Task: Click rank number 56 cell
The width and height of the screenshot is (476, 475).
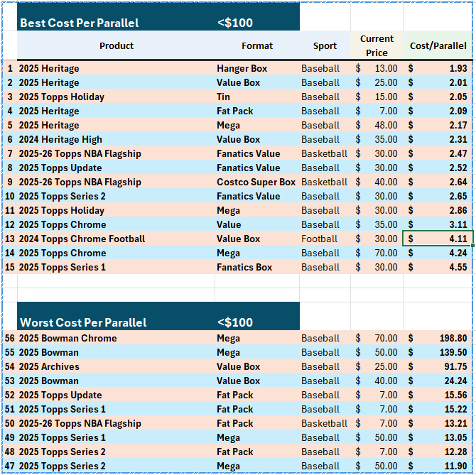Action: [10, 338]
